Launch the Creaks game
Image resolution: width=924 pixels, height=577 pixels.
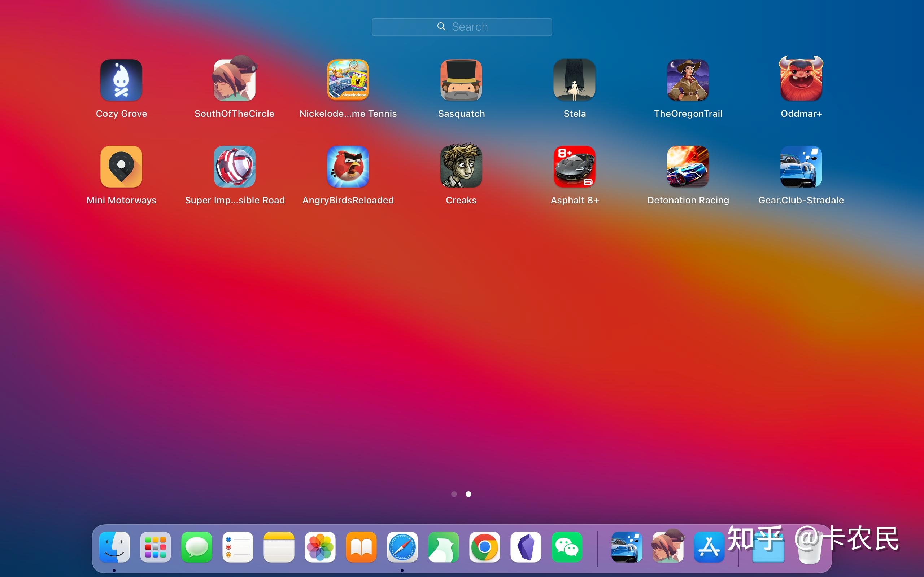(x=461, y=167)
